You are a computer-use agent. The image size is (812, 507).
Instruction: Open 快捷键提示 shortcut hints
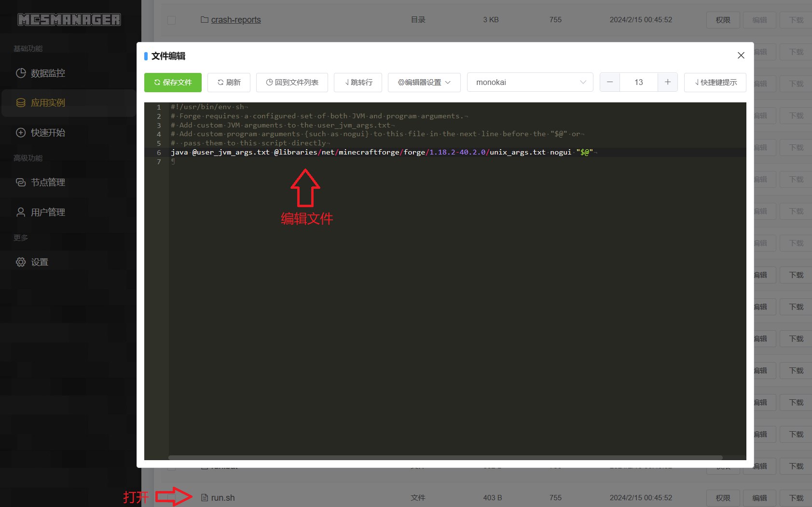(x=715, y=83)
